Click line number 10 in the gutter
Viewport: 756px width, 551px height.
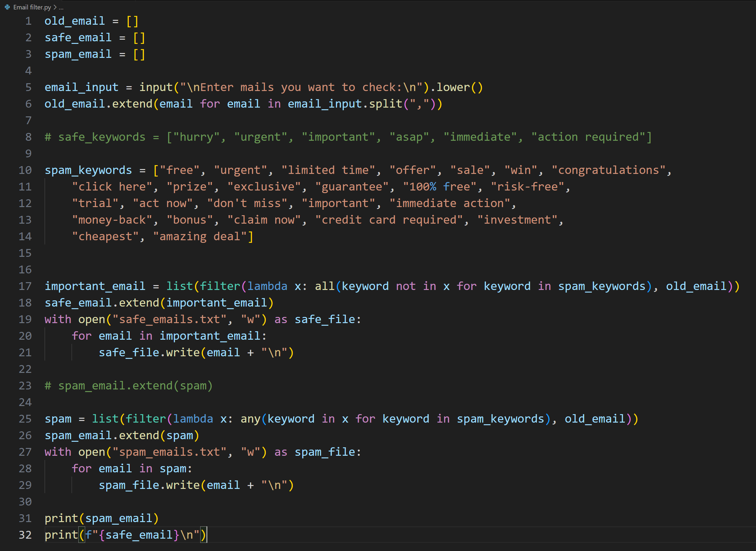click(x=25, y=170)
